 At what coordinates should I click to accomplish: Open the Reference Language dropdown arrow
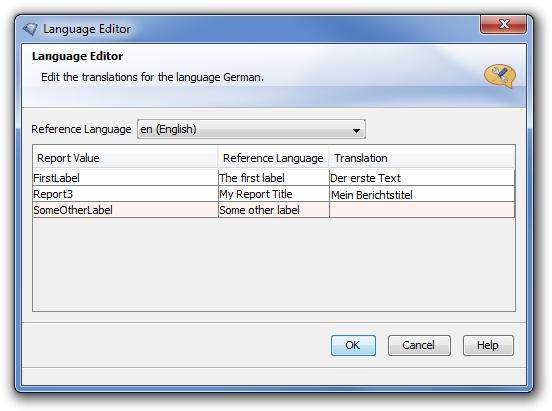coord(356,130)
